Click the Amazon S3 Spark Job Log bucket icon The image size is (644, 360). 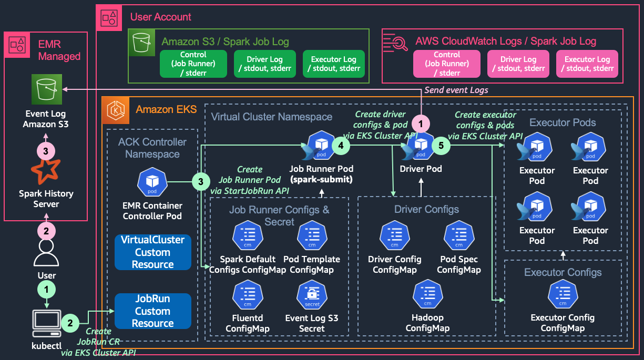(142, 42)
